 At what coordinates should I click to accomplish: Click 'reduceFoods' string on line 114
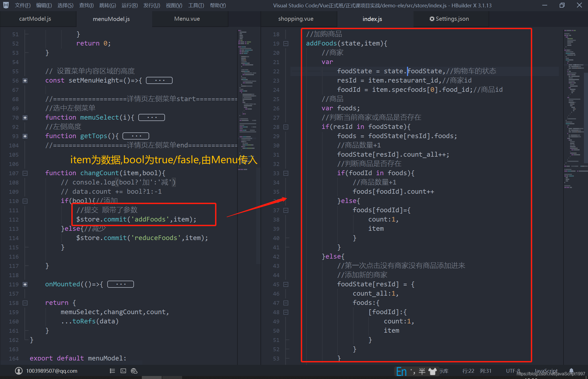click(x=156, y=238)
